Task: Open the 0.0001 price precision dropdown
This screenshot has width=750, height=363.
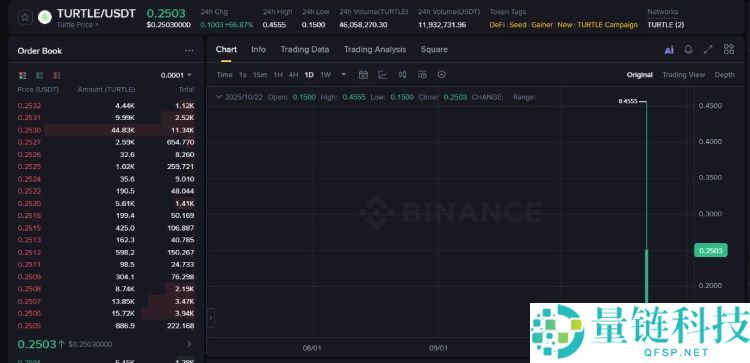Action: click(x=176, y=75)
